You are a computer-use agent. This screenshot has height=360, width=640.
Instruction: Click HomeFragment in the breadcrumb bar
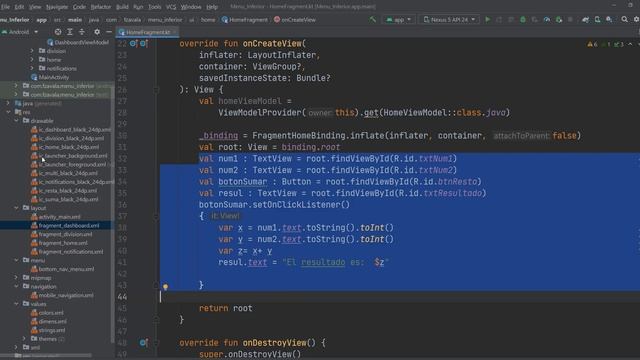pos(244,20)
